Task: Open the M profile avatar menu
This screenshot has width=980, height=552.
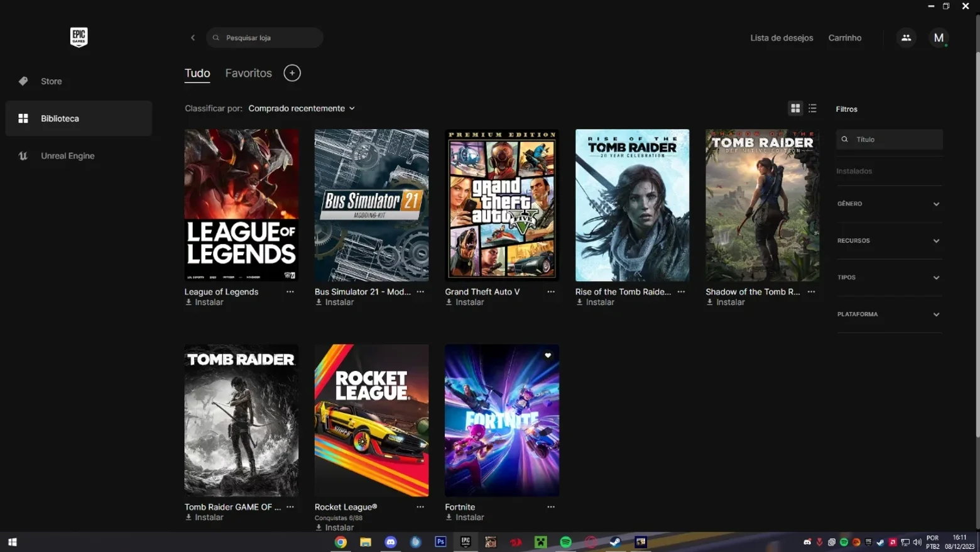Action: click(x=939, y=38)
